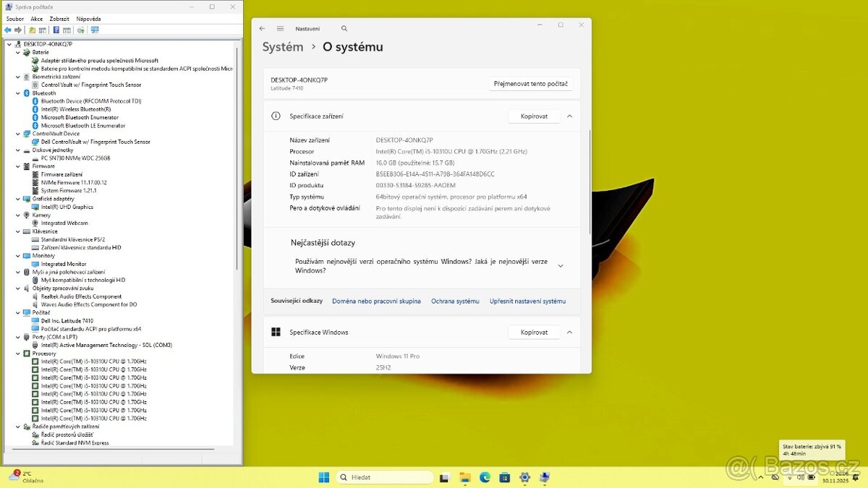The image size is (868, 488).
Task: Open Help via the blue question mark toolbar icon
Action: (x=56, y=30)
